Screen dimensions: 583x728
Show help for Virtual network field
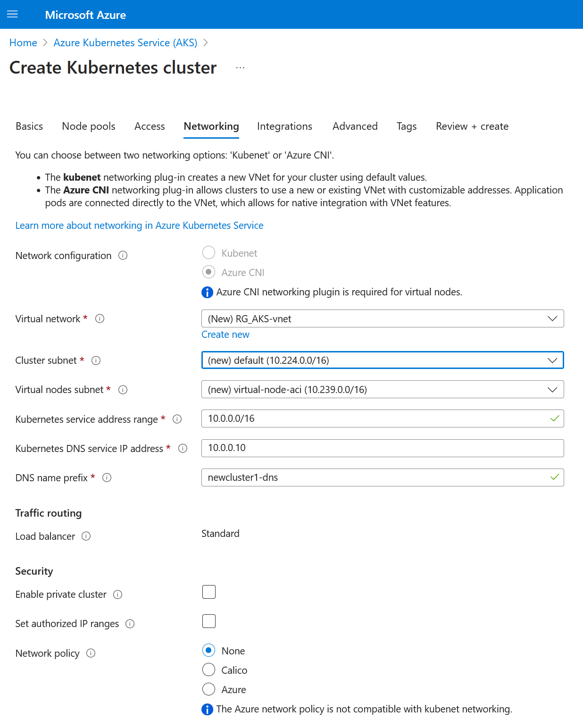click(x=100, y=318)
